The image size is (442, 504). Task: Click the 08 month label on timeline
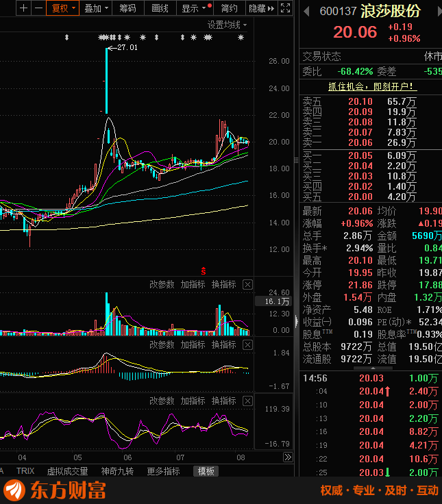[x=241, y=457]
